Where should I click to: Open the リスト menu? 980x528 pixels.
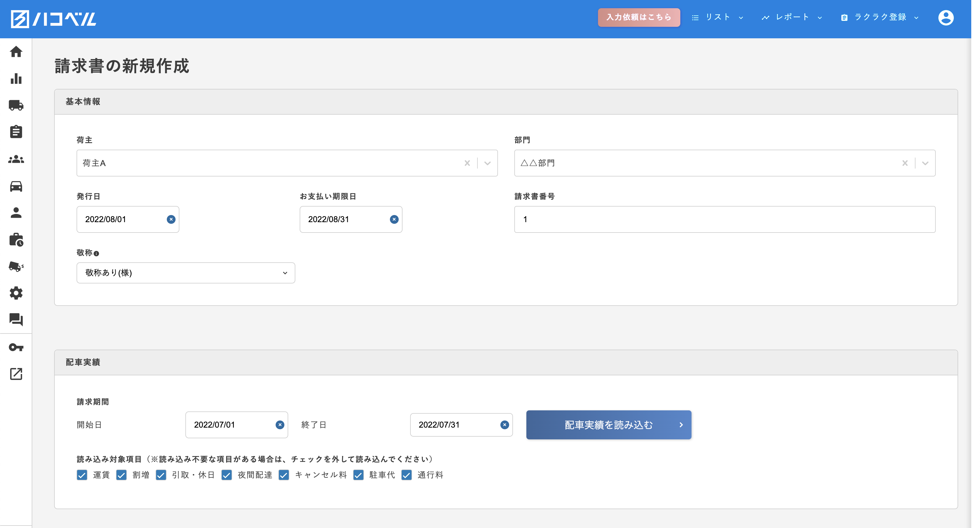pos(717,17)
